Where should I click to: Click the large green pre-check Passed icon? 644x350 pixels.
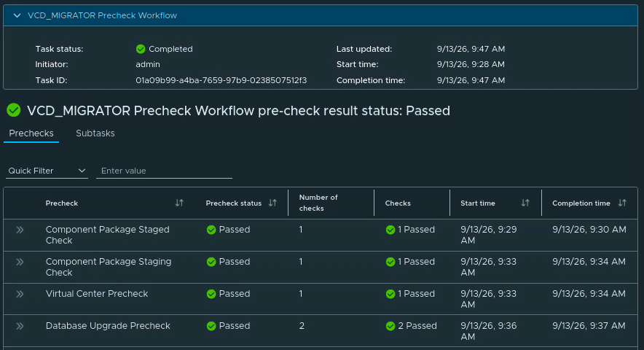click(x=14, y=110)
